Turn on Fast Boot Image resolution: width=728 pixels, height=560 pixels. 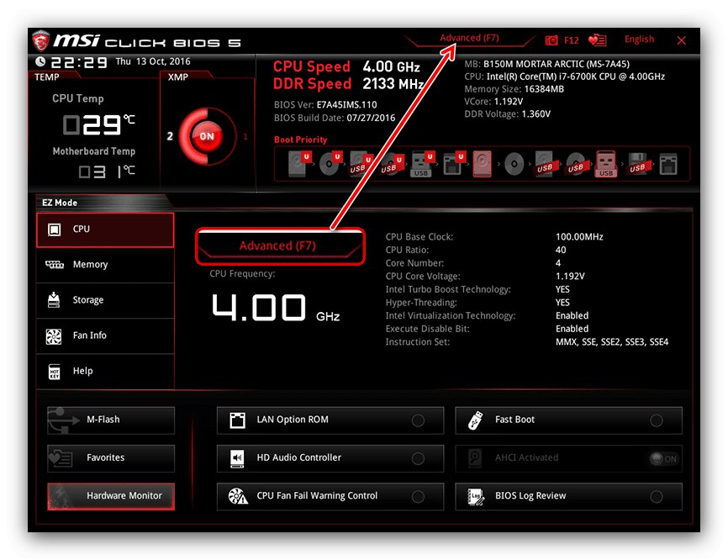pos(569,420)
